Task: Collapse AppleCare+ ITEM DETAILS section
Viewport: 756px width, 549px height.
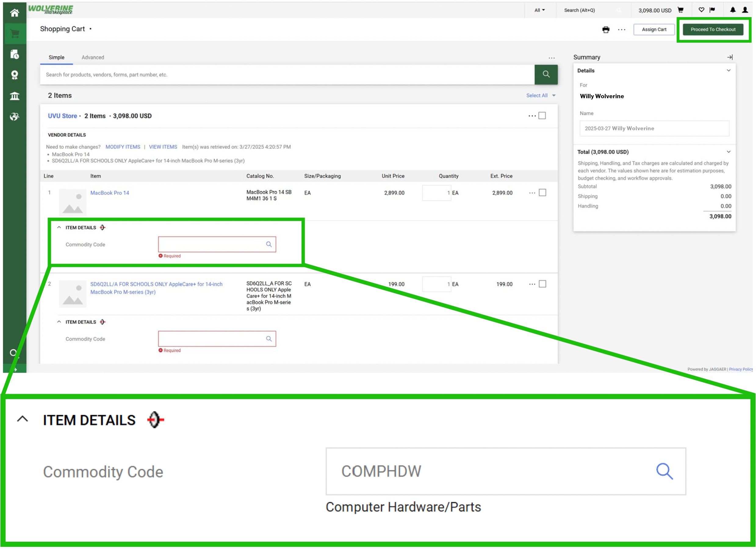Action: [x=59, y=322]
